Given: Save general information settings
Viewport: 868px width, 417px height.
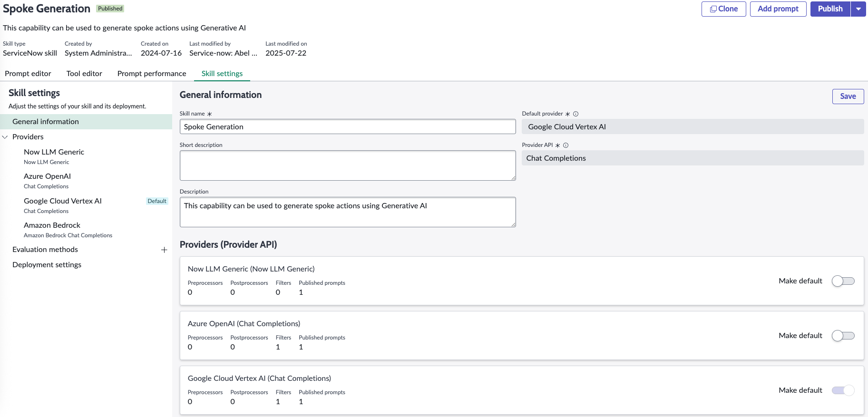Looking at the screenshot, I should pyautogui.click(x=848, y=97).
